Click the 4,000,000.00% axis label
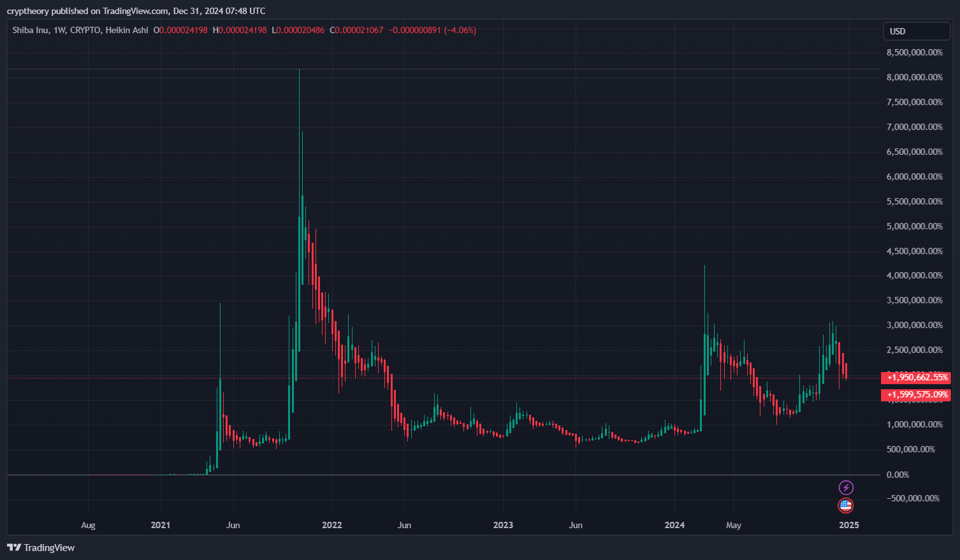Viewport: 960px width, 560px height. (915, 275)
